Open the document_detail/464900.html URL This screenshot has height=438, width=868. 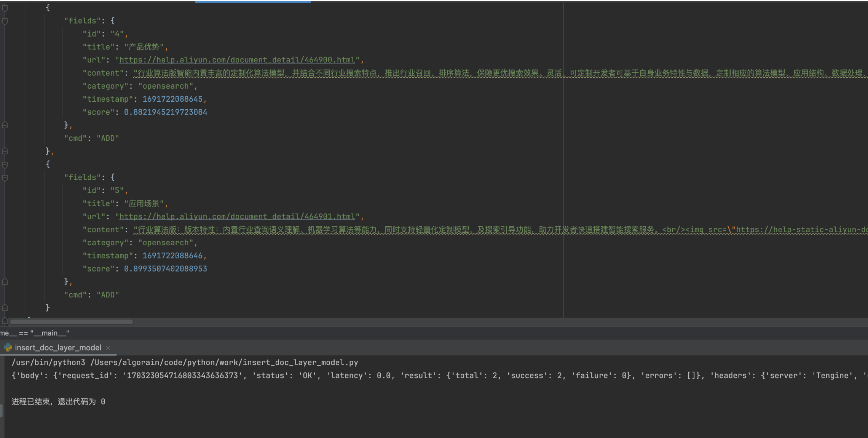[237, 60]
